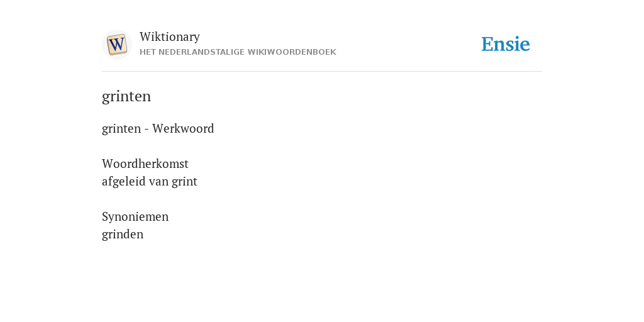Viewport: 644px width, 322px height.
Task: Click the Wiktionary source title
Action: coord(170,36)
